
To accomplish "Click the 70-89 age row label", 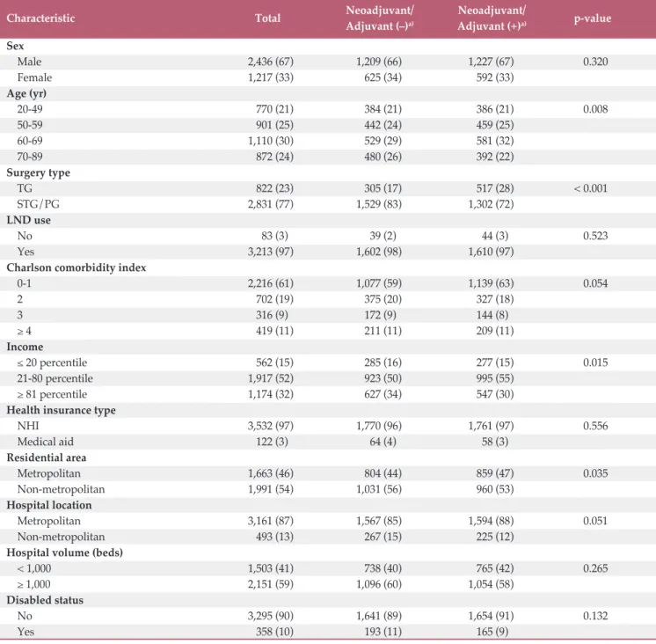I will pyautogui.click(x=30, y=157).
